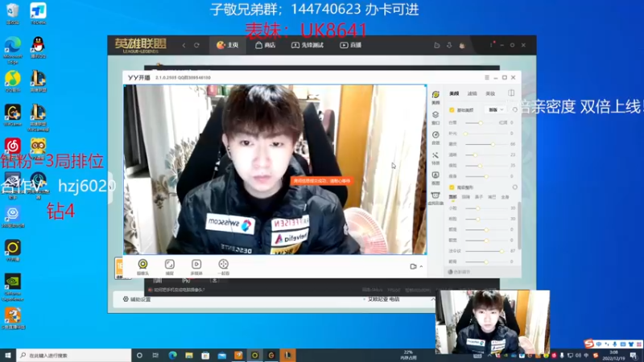
Task: Open the 直播 live tab in League client
Action: (351, 45)
